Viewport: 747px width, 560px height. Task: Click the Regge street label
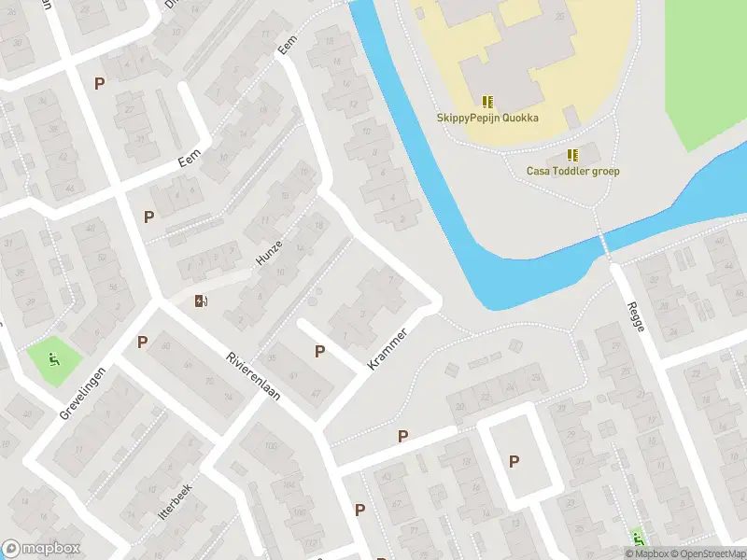[x=637, y=316]
